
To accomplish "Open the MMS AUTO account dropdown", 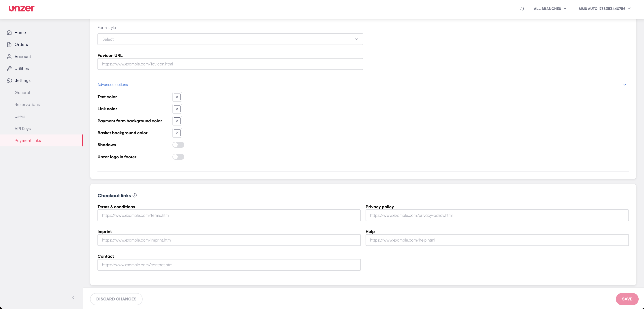I will [604, 9].
